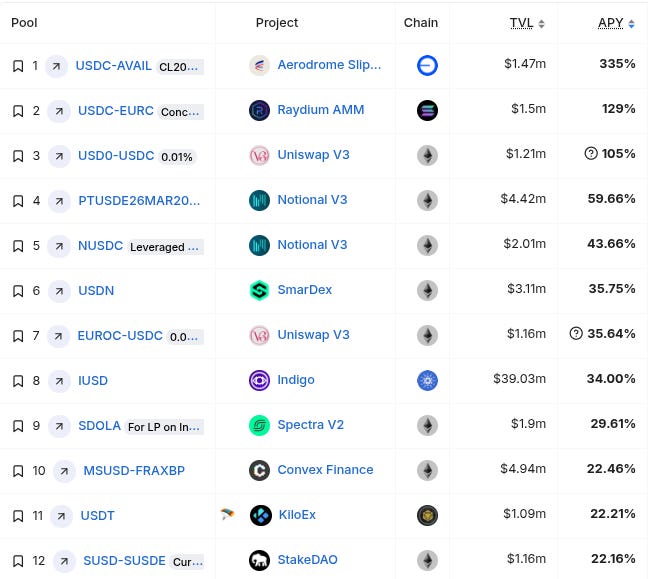Click the Leveraged tag on NUSDC
648x579 pixels.
coord(165,247)
